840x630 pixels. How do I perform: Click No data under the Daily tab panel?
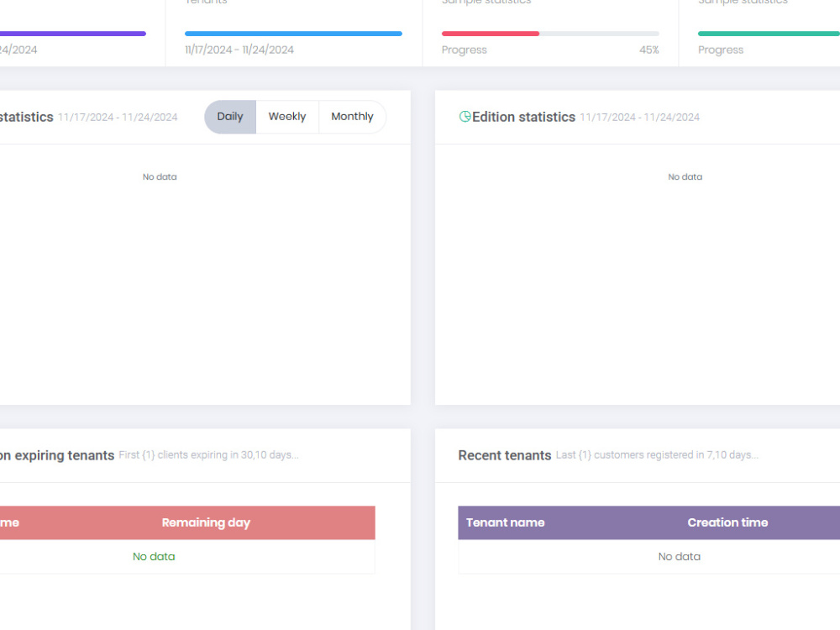160,176
